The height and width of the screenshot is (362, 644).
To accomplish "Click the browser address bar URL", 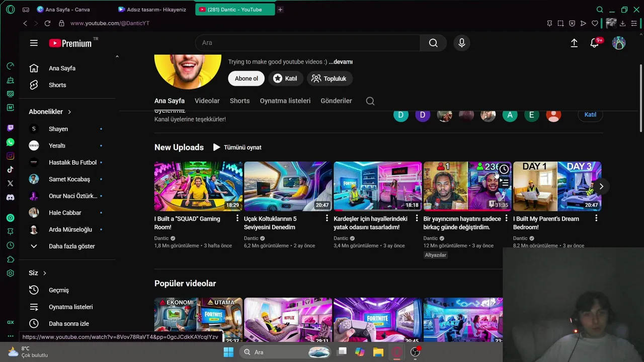I will [110, 23].
